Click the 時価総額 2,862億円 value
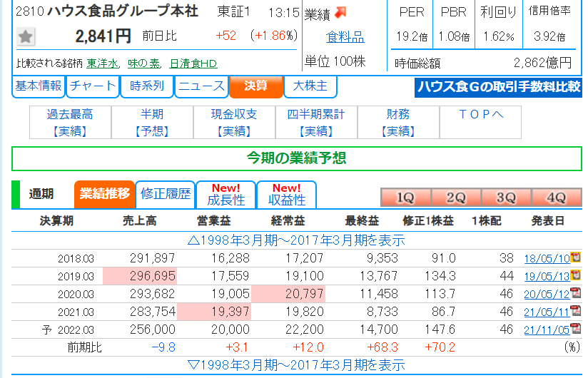588x378 pixels. pos(542,63)
